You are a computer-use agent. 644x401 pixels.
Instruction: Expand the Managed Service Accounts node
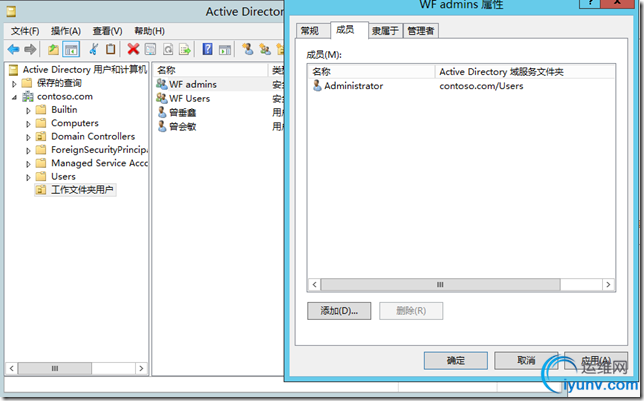pos(28,164)
